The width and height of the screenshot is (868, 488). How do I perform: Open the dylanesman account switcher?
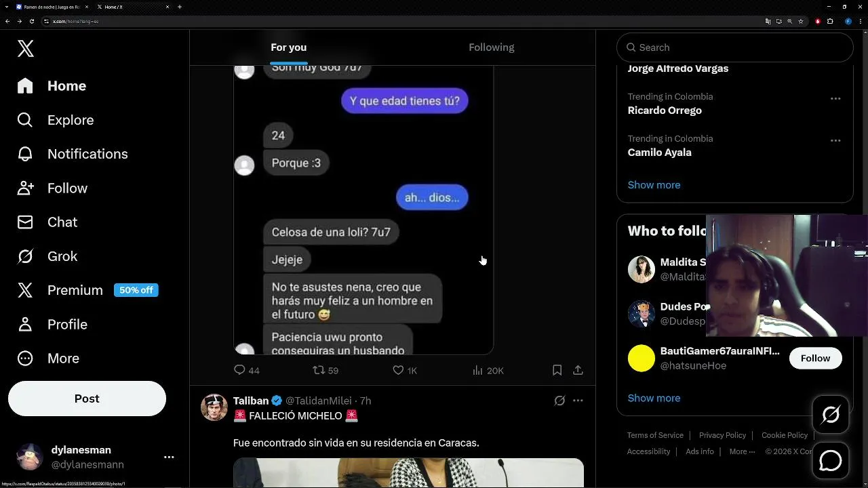(x=95, y=457)
